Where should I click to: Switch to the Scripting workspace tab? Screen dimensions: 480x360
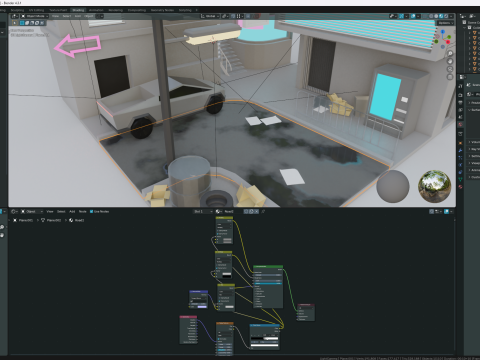coord(185,10)
